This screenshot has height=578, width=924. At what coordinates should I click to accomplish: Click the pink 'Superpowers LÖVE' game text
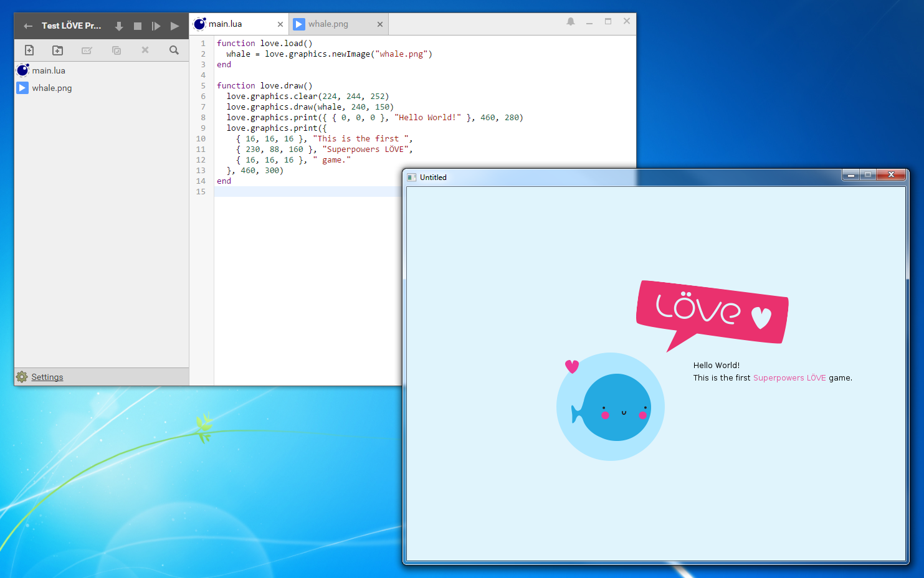tap(789, 378)
